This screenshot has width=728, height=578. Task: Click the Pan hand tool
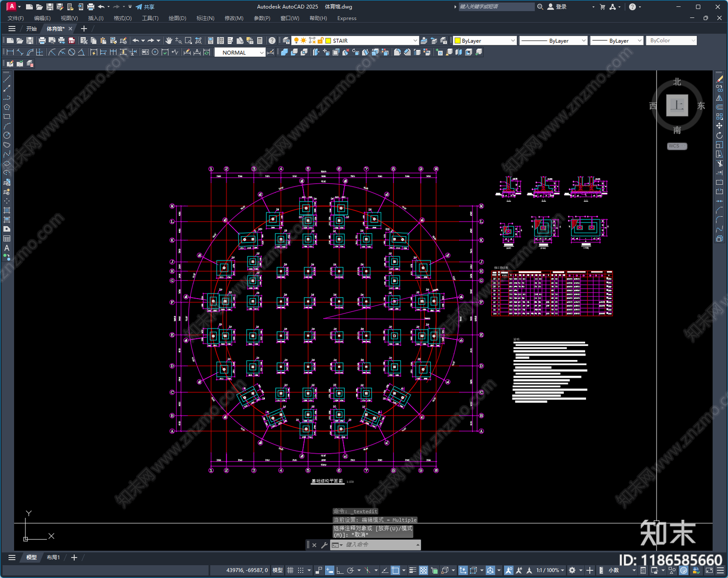169,41
